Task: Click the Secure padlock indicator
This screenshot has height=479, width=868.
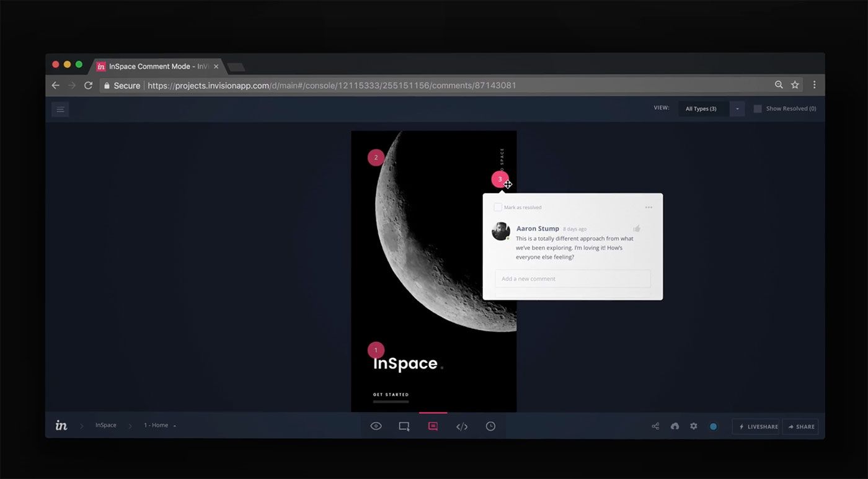Action: pos(122,86)
